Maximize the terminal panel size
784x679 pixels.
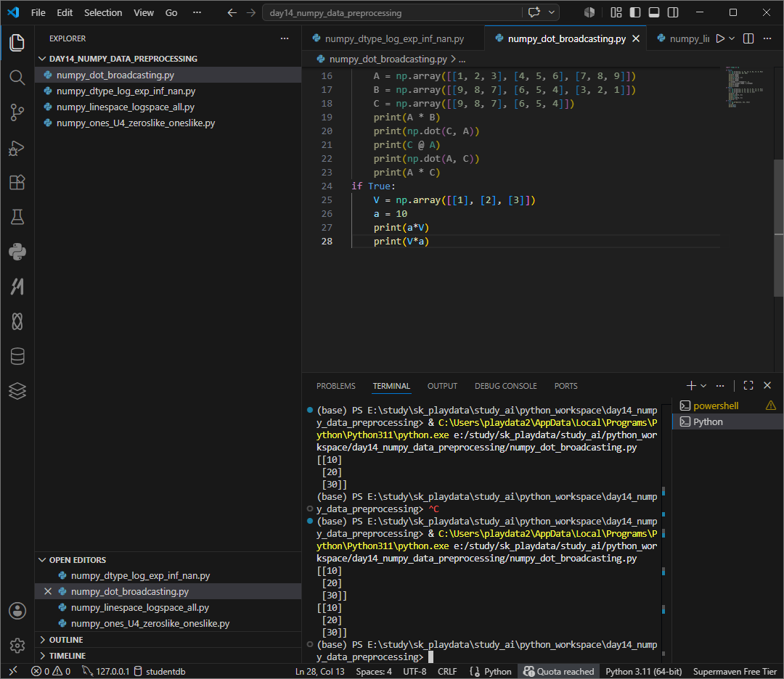click(748, 385)
